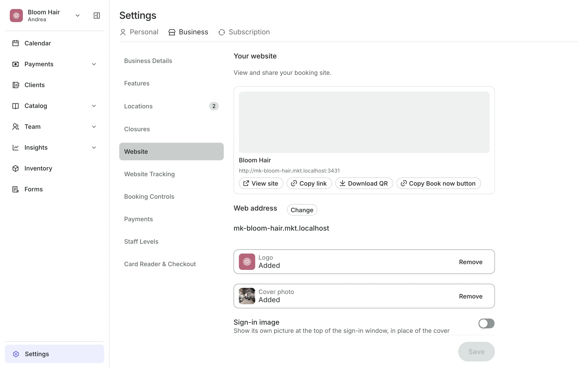Remove the Cover photo
The width and height of the screenshot is (588, 368).
pyautogui.click(x=471, y=296)
